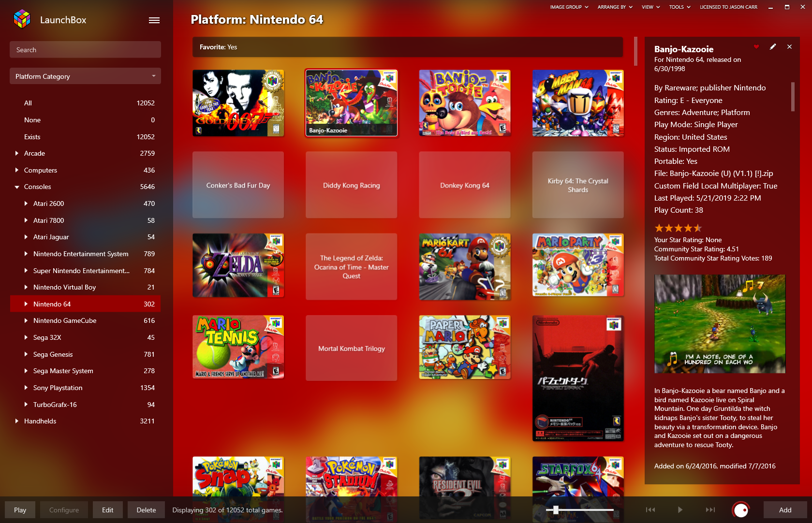The height and width of the screenshot is (523, 812).
Task: Click the game grid vertical scrollbar
Action: point(635,51)
